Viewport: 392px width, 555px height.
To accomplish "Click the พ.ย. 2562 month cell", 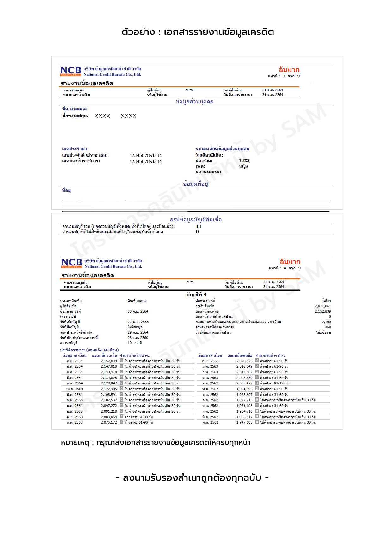I will click(x=210, y=389).
